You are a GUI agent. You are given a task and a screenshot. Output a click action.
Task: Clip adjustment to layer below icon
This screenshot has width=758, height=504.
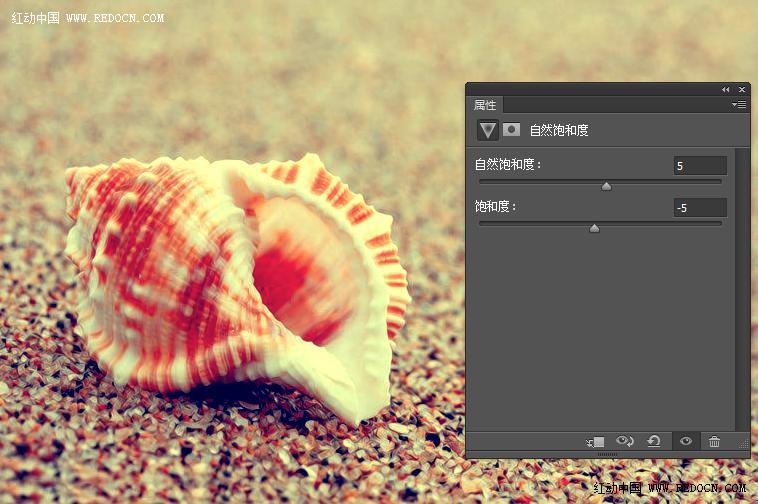(x=596, y=442)
